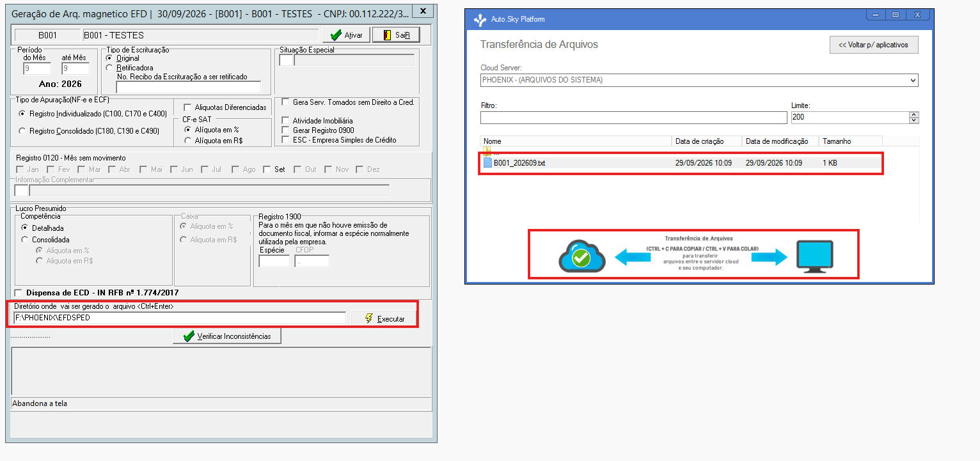Click the até Mês period field
The image size is (980, 461).
pyautogui.click(x=75, y=68)
